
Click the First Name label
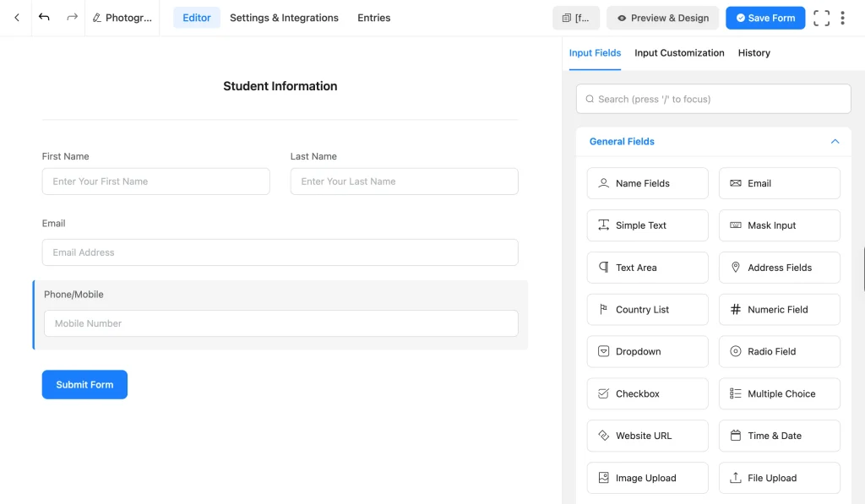(x=65, y=157)
